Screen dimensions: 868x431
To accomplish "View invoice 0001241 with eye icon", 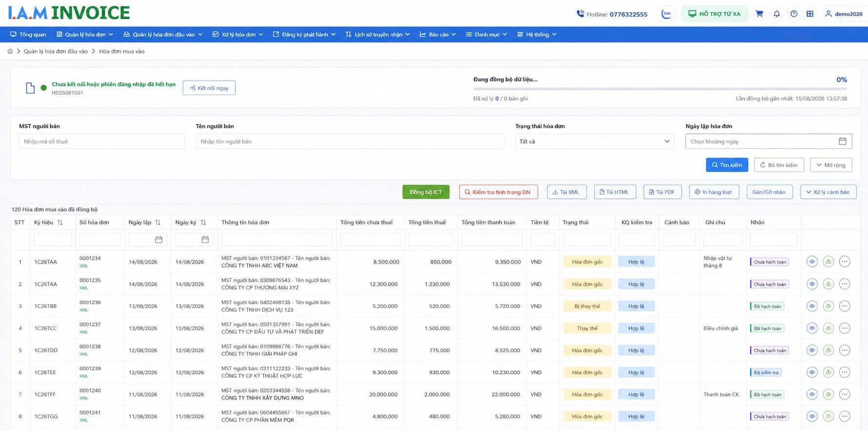I will (812, 416).
